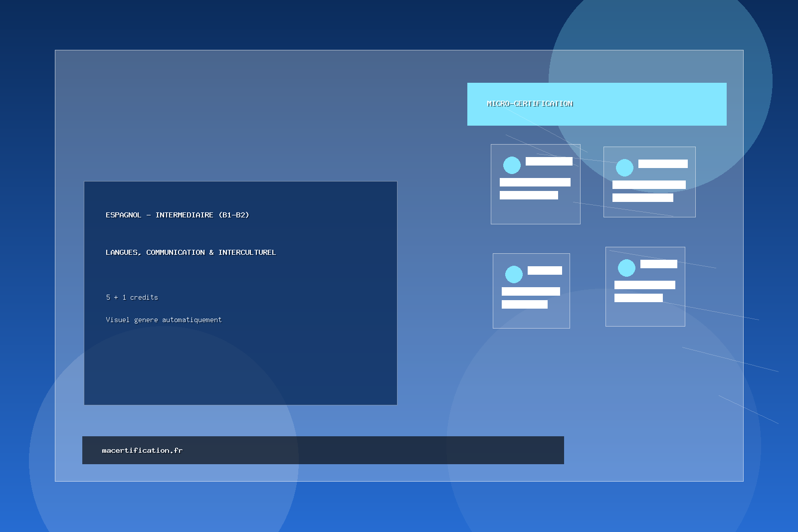Click the last text line in the top-right card

[642, 197]
